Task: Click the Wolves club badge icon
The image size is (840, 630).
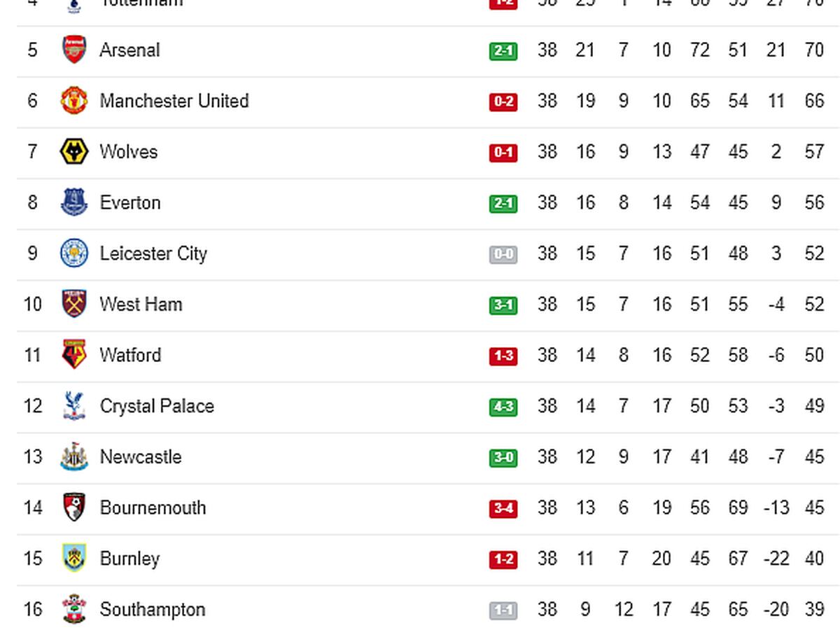Action: [x=73, y=152]
